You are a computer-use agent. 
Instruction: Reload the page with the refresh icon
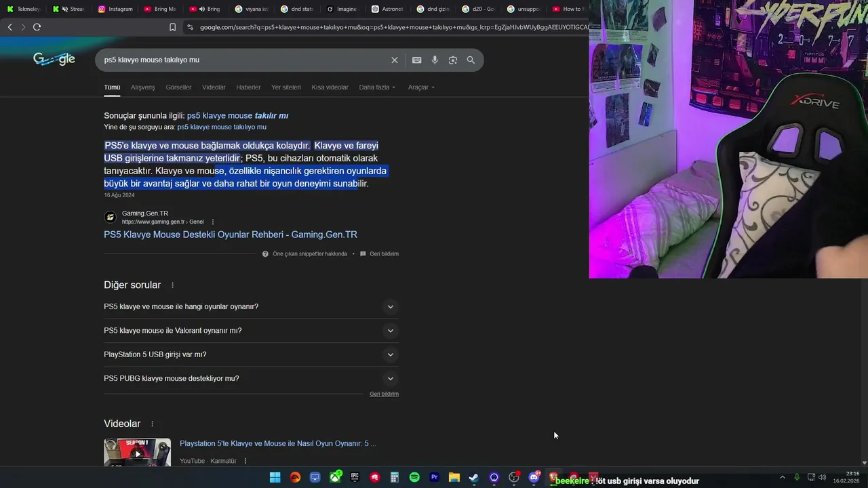[37, 27]
